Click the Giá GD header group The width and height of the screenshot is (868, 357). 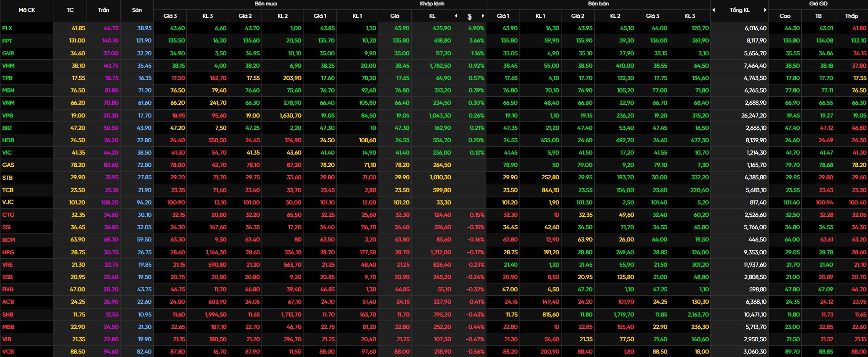pyautogui.click(x=818, y=3)
